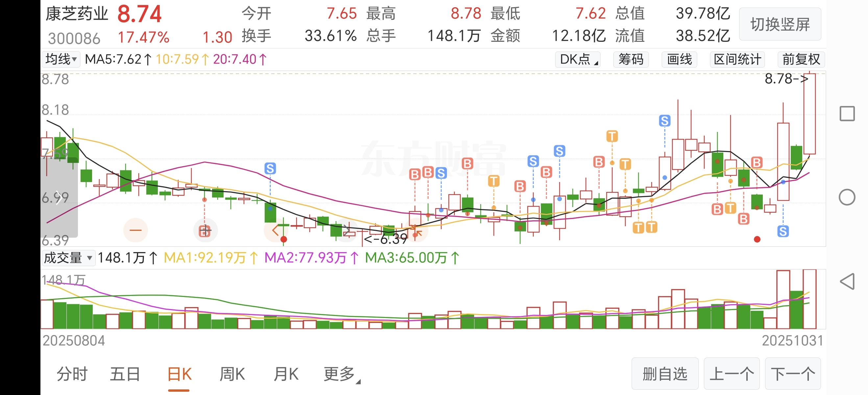Toggle 前复权 price adjustment mode
Screen dimensions: 868x395
tap(801, 59)
